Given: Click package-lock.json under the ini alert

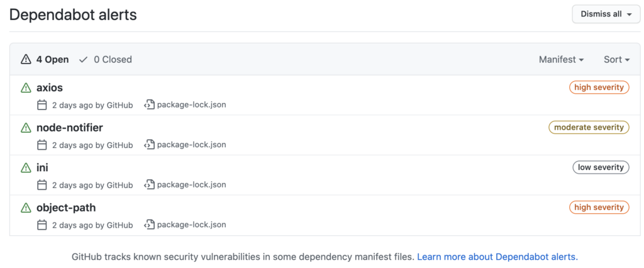Looking at the screenshot, I should coord(191,184).
